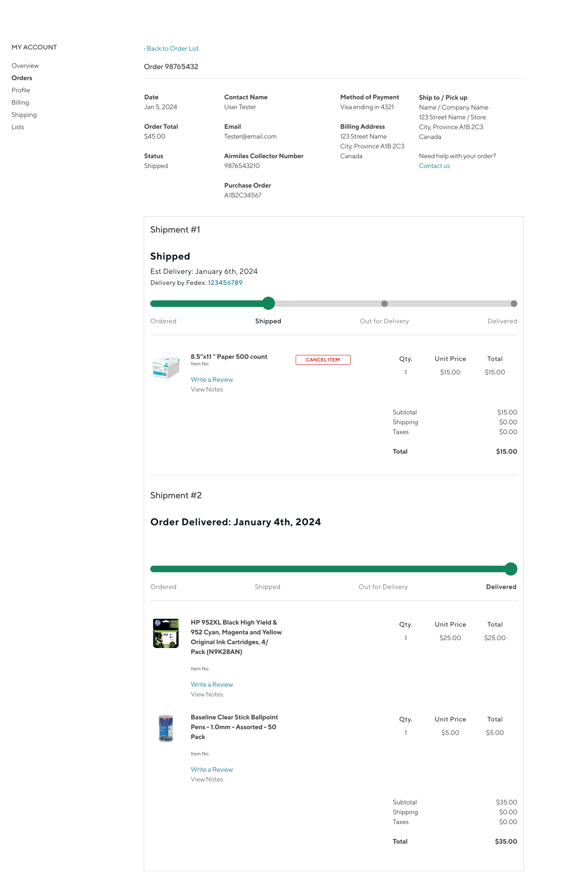Open Shipping in account sidebar

[x=24, y=115]
